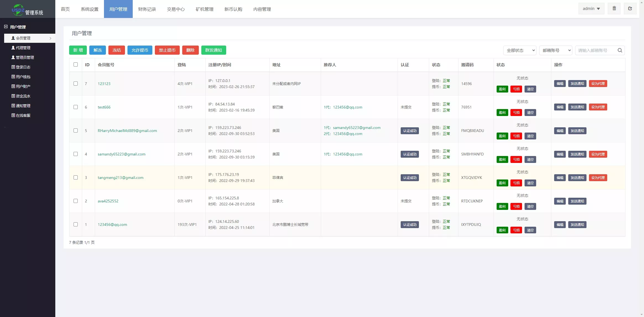Screen dimensions: 644x317
Task: Click the USDZ 管理系统 logo
Action: pyautogui.click(x=27, y=9)
